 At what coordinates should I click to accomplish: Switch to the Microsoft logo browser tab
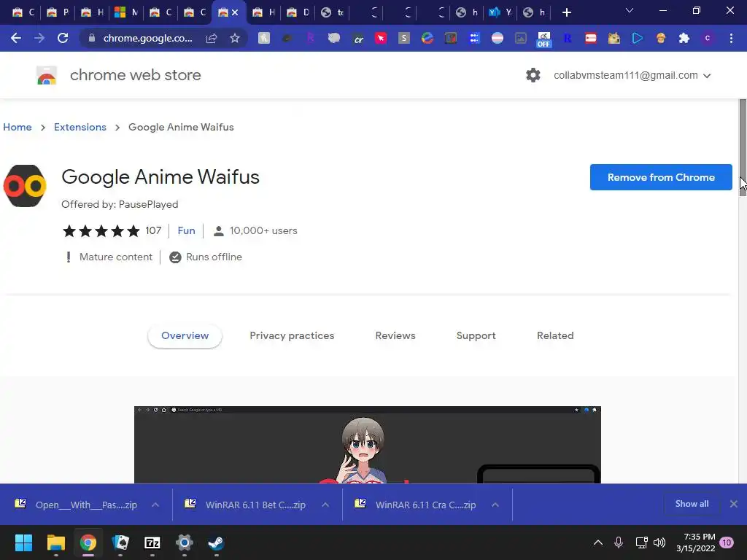[x=126, y=12]
